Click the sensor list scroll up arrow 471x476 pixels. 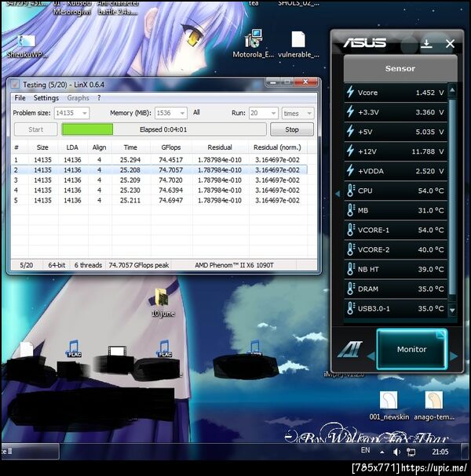point(452,90)
